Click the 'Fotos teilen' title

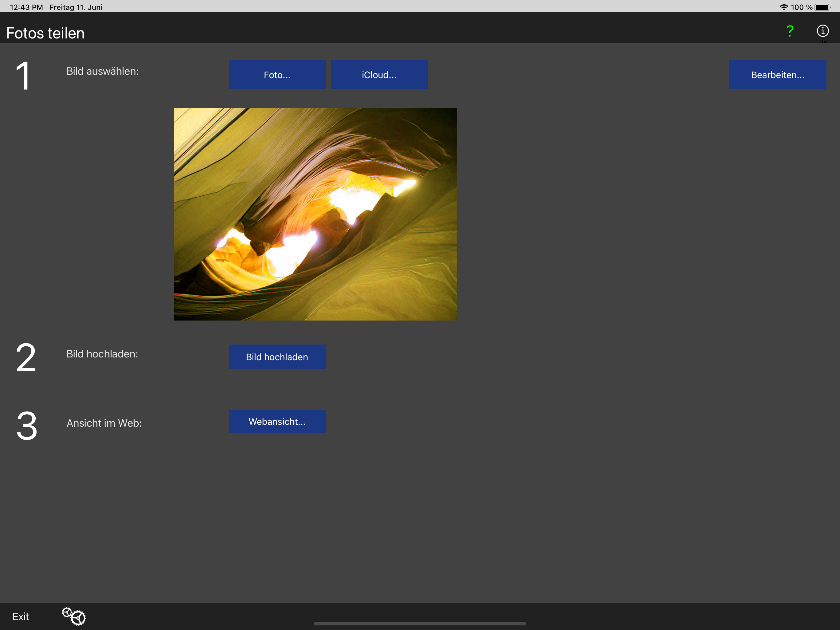point(45,33)
